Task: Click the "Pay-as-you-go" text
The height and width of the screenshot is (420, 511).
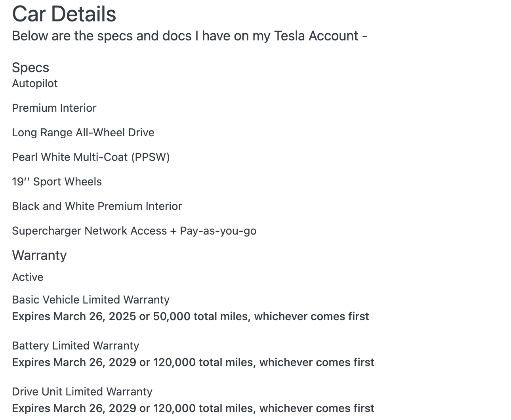Action: pos(218,231)
